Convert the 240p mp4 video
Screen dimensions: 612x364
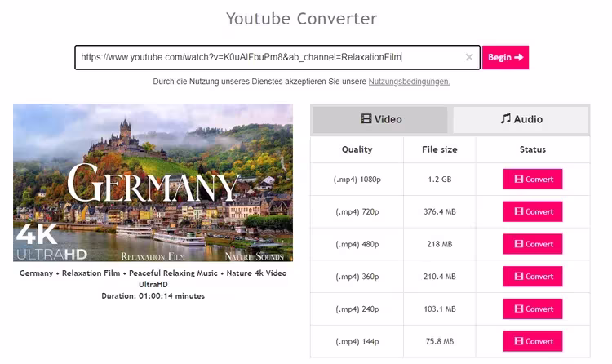click(532, 309)
